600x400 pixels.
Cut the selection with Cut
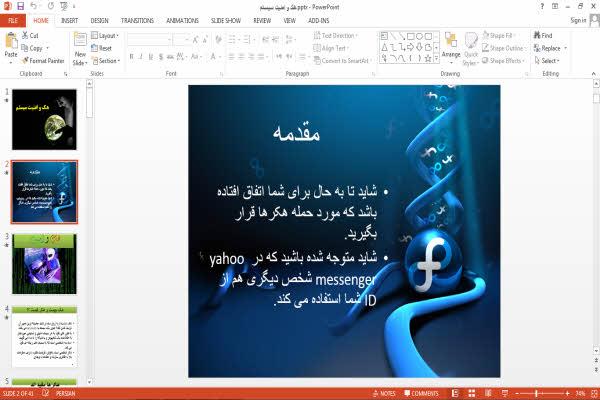click(30, 36)
